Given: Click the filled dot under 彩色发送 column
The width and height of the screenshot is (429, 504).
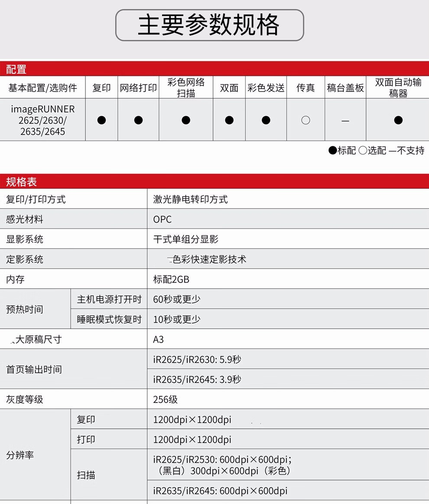Looking at the screenshot, I should point(266,120).
